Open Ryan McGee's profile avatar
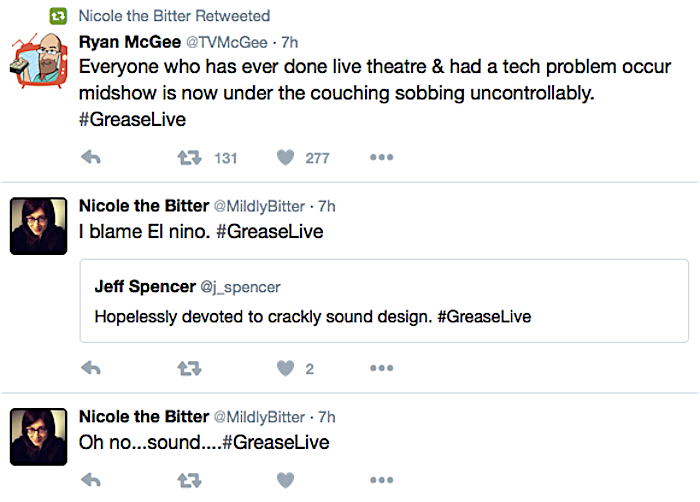 pyautogui.click(x=38, y=61)
